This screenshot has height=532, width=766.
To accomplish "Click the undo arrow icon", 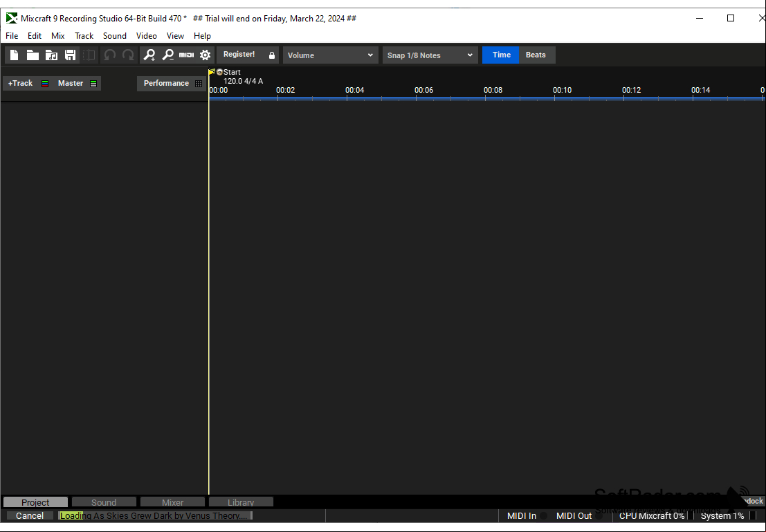I will click(x=110, y=55).
